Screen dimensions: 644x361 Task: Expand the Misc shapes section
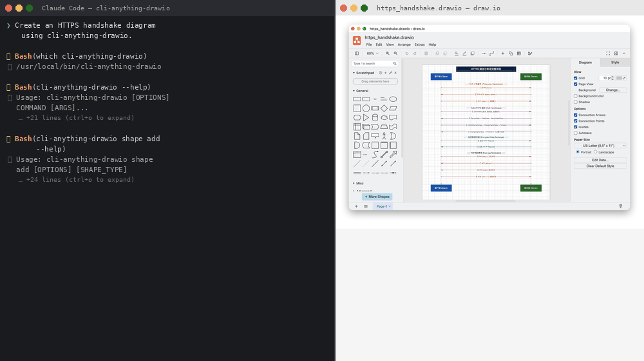click(x=359, y=183)
